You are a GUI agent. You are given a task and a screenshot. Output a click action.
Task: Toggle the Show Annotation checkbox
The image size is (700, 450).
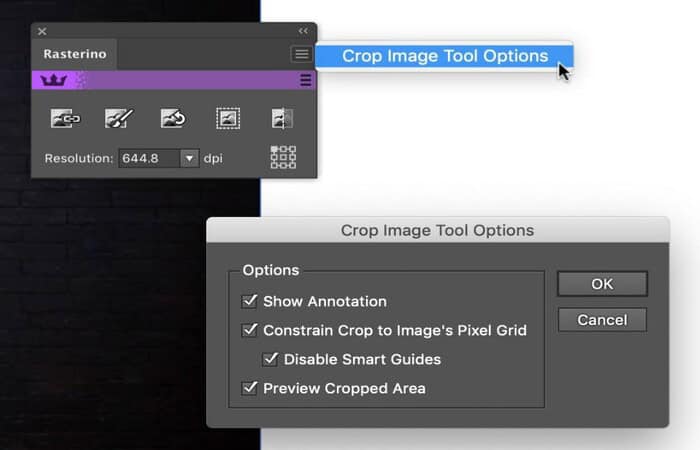(250, 301)
